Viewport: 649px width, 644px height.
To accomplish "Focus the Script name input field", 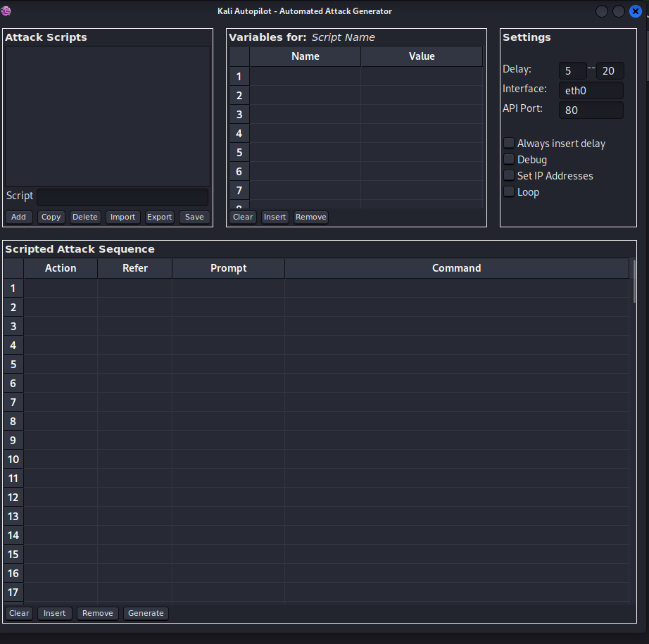I will tap(122, 197).
